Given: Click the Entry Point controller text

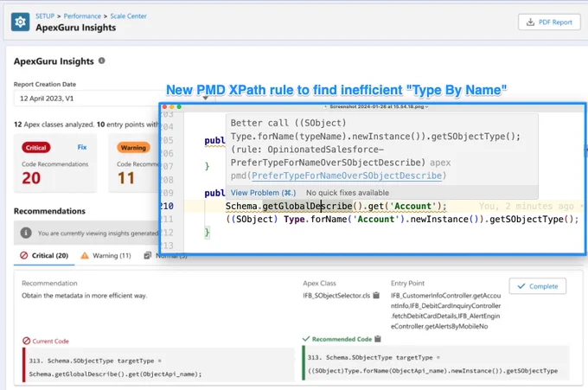Looking at the screenshot, I should pos(445,310).
